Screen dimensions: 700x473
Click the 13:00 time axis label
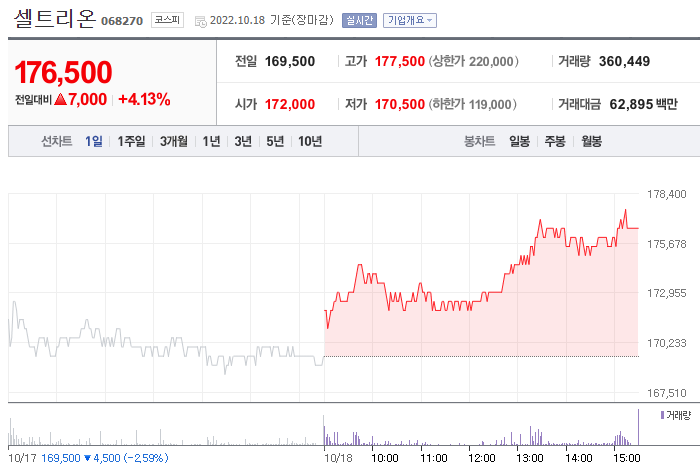click(x=530, y=458)
